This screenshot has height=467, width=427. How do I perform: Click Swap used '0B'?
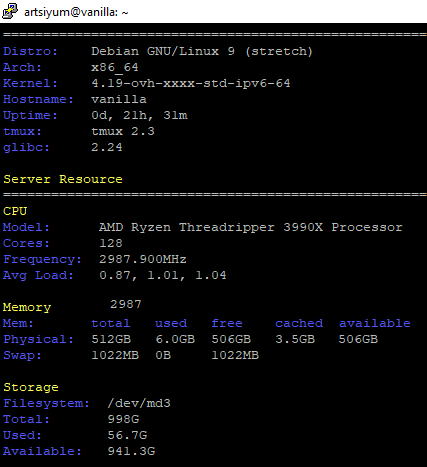(x=163, y=355)
